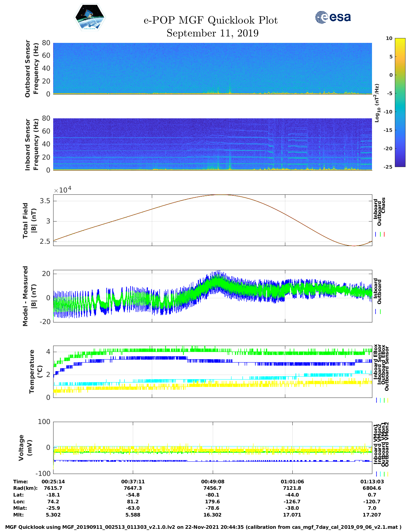Click the MGF Quicklook footer file text
The height and width of the screenshot is (532, 411).
(x=203, y=527)
